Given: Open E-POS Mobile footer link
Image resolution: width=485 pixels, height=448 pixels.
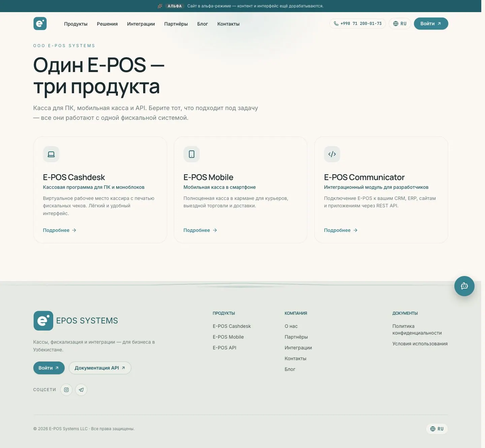Looking at the screenshot, I should tap(228, 337).
